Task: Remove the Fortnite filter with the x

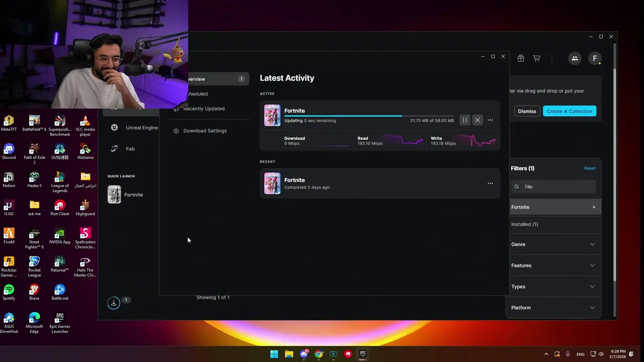Action: pyautogui.click(x=594, y=207)
